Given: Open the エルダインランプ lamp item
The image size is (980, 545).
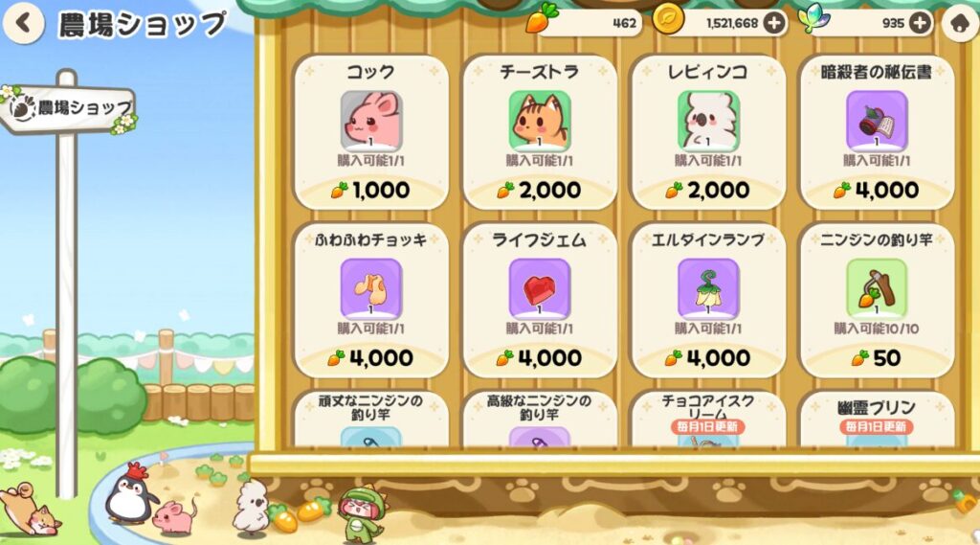Looking at the screenshot, I should click(708, 288).
